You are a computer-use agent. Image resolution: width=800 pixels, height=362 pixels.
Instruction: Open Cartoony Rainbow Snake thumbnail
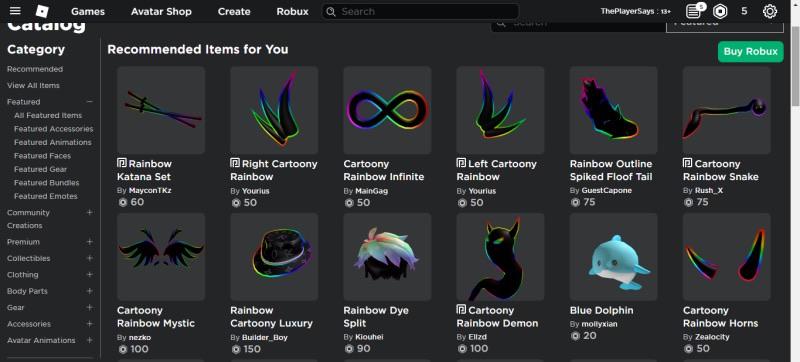pyautogui.click(x=727, y=110)
